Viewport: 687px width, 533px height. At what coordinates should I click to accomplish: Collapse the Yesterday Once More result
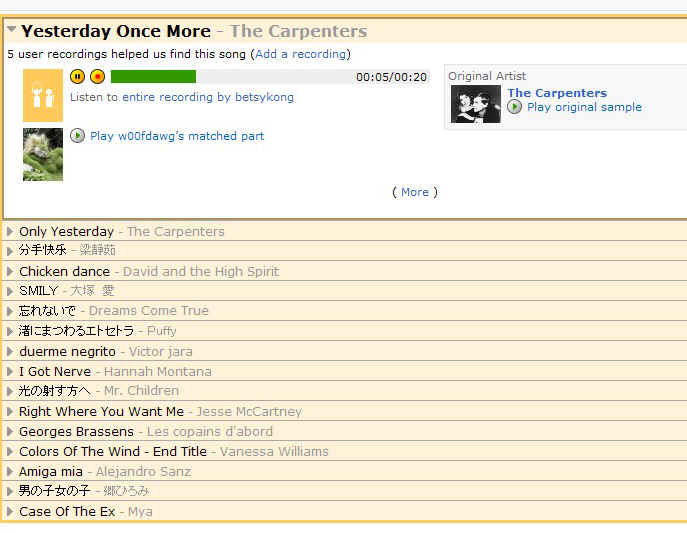point(11,30)
